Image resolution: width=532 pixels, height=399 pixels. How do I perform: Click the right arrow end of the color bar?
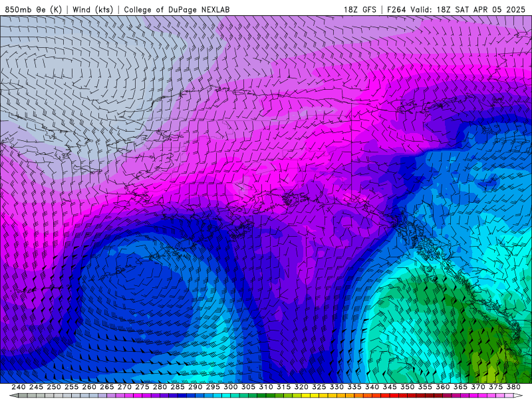[518, 396]
